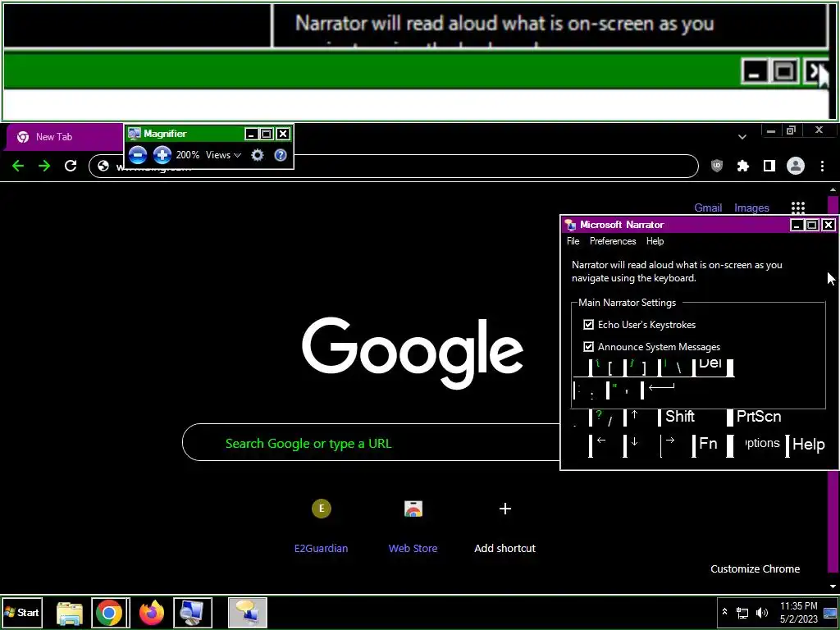Image resolution: width=840 pixels, height=630 pixels.
Task: Click on-screen keyboard Fn key
Action: tap(709, 444)
